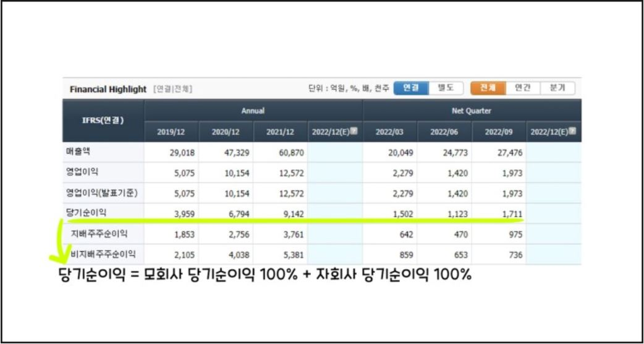Click the Annual 2022/12(E) column header
Image resolution: width=644 pixels, height=344 pixels.
pos(335,132)
